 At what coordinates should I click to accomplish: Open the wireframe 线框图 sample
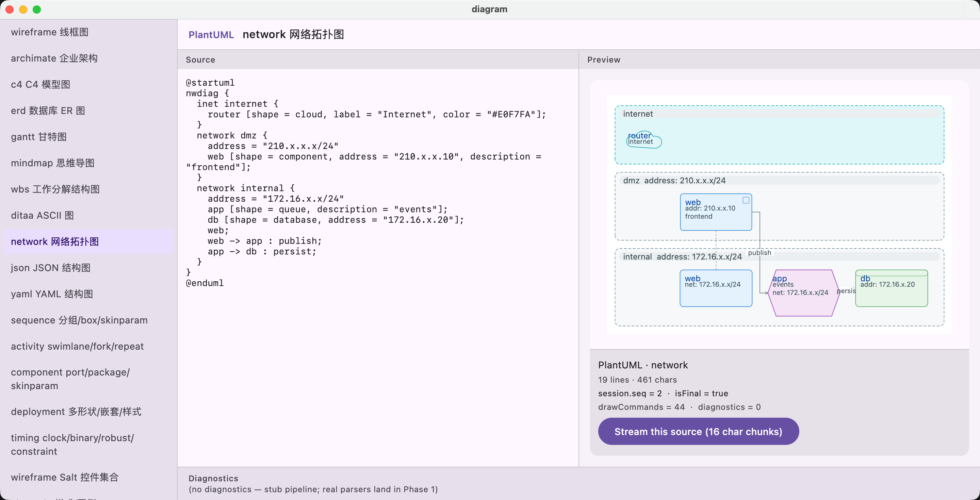tap(88, 32)
